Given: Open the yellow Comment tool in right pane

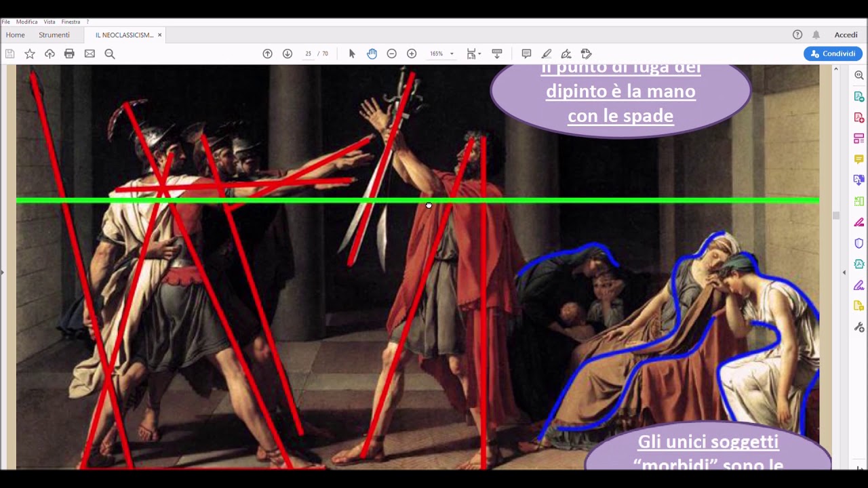Looking at the screenshot, I should [859, 159].
